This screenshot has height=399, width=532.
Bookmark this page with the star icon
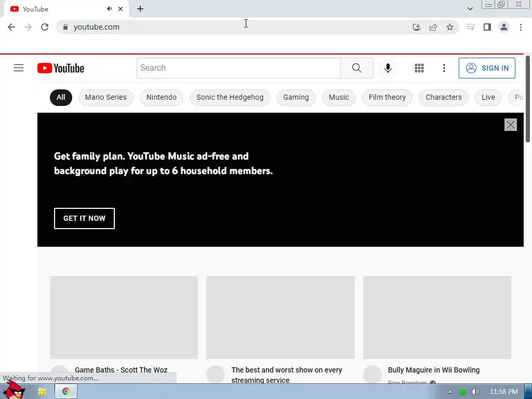click(450, 27)
